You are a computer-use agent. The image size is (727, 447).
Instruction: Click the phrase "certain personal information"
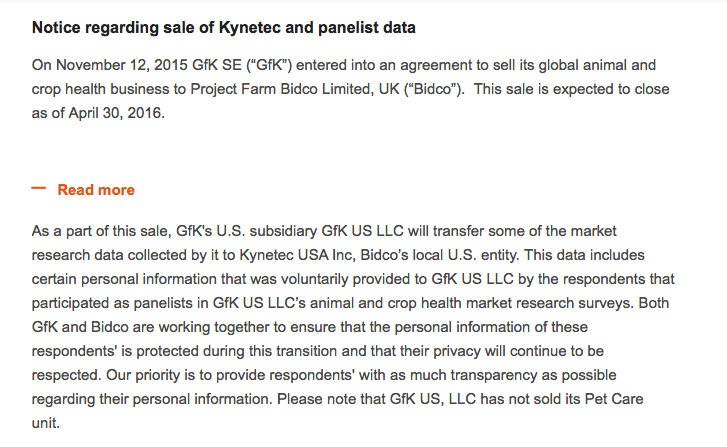(x=124, y=277)
